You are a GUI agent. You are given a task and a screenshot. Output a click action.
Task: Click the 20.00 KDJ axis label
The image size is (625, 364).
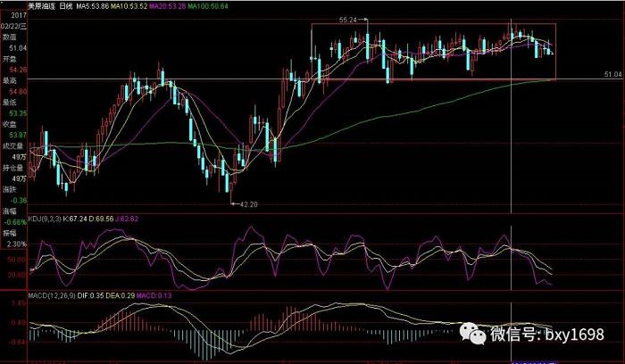17,275
